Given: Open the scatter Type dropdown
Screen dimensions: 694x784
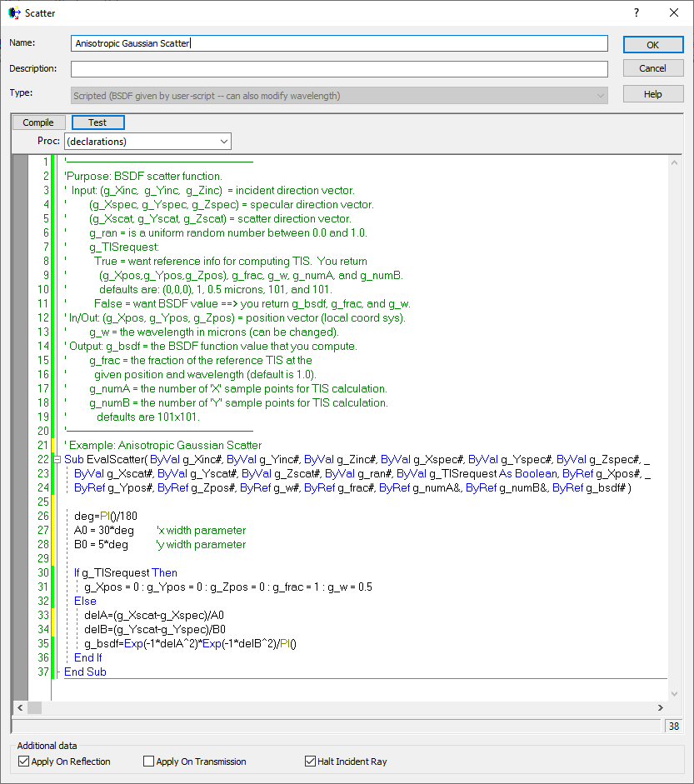Looking at the screenshot, I should pos(339,96).
